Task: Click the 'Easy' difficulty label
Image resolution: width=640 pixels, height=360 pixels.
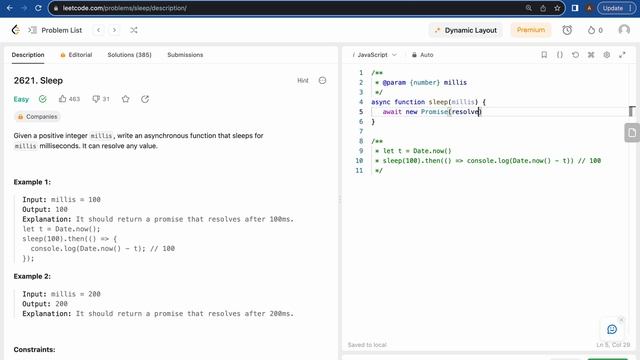Action: [x=21, y=99]
